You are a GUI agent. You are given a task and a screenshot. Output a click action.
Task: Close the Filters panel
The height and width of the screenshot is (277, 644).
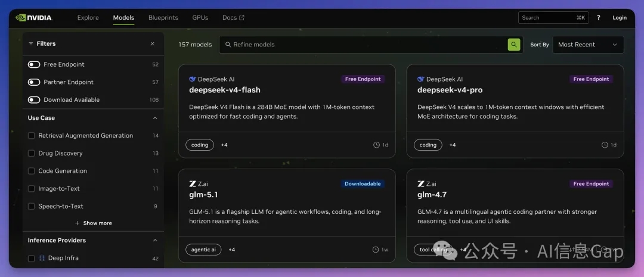click(x=153, y=44)
